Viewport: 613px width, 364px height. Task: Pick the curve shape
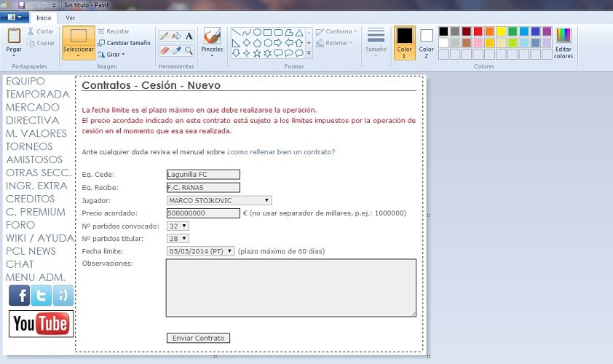click(247, 32)
